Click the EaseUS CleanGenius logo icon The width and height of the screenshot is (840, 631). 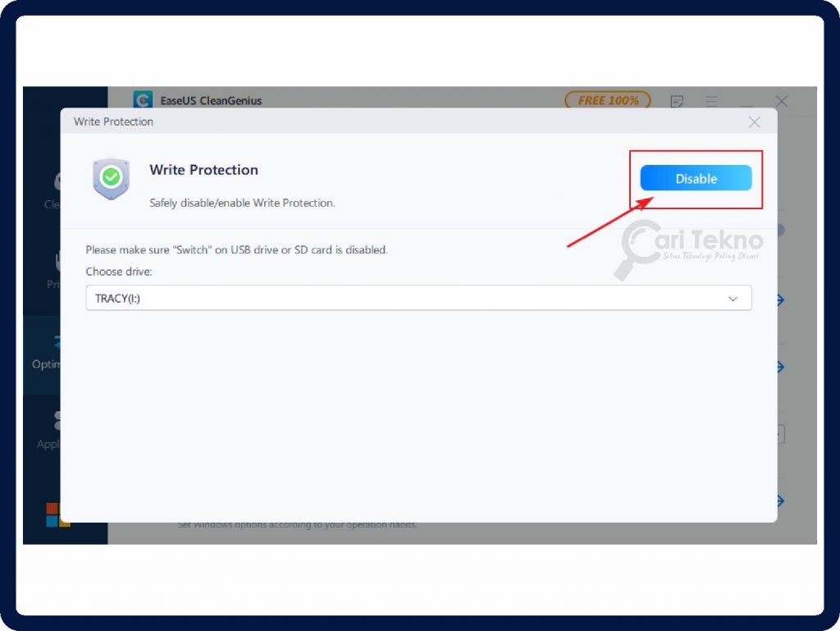tap(143, 100)
